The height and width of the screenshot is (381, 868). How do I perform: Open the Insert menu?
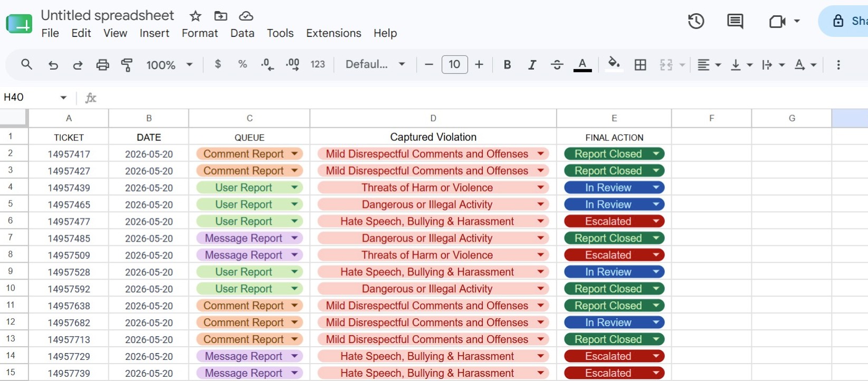(154, 33)
